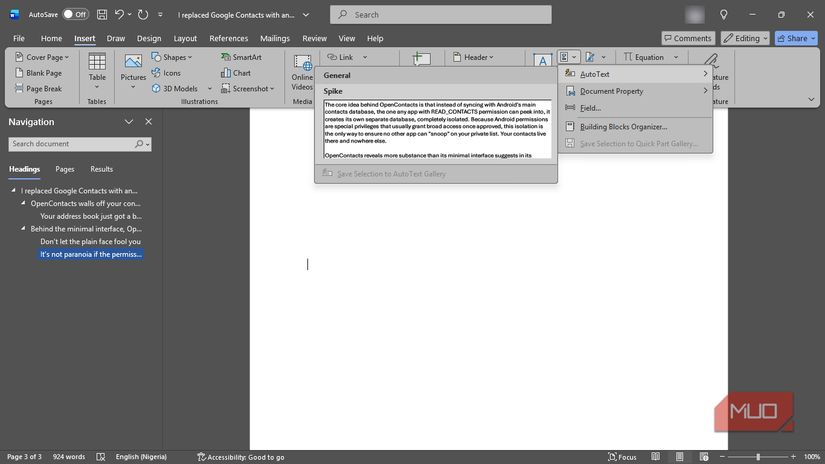Image resolution: width=825 pixels, height=464 pixels.
Task: Select 'Your address book just got a b...' heading
Action: point(91,216)
